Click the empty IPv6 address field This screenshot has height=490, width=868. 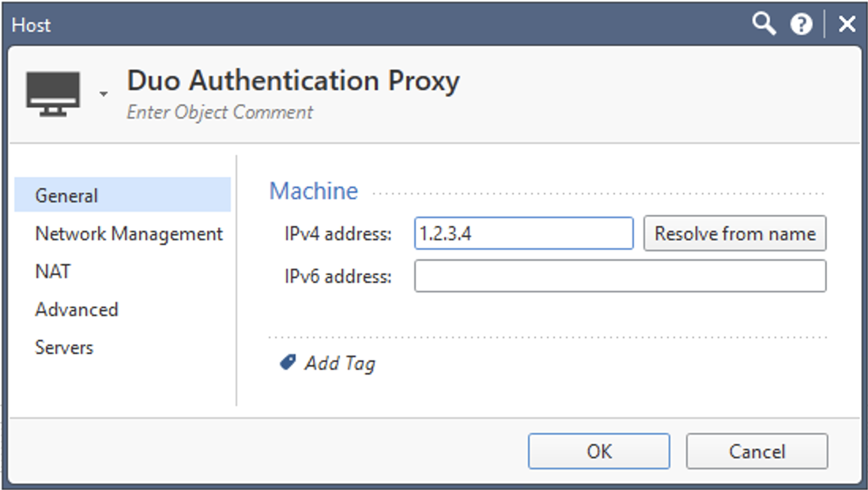618,276
